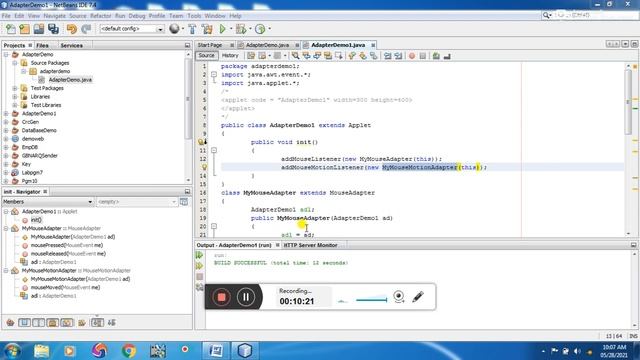Click the pencil annotate icon in recorder

[418, 297]
